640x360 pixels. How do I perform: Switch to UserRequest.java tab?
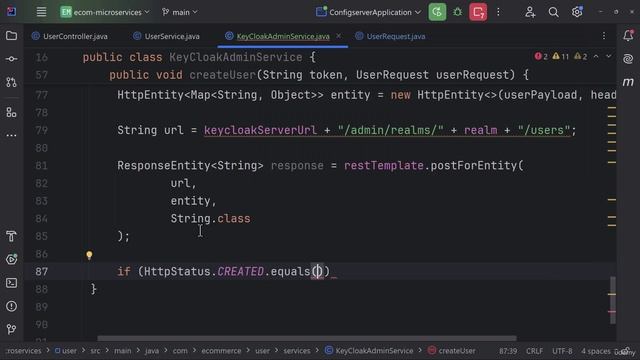click(390, 36)
